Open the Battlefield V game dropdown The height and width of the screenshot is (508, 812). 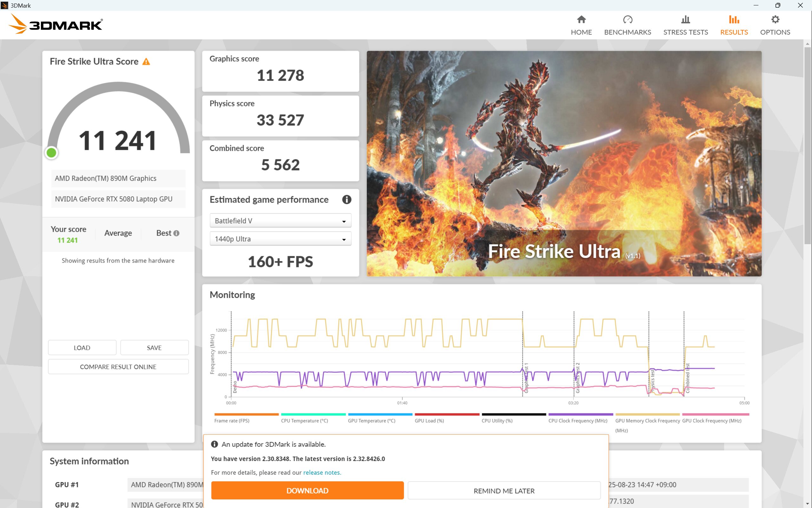click(280, 221)
